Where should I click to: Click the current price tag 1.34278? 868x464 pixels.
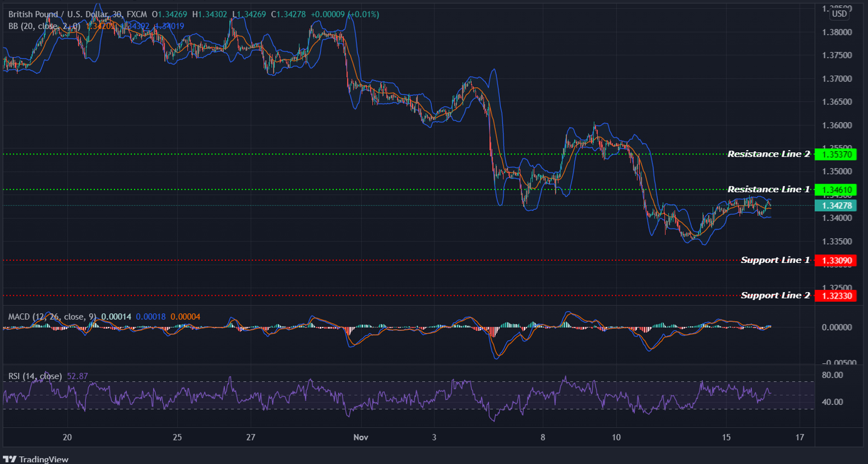836,205
